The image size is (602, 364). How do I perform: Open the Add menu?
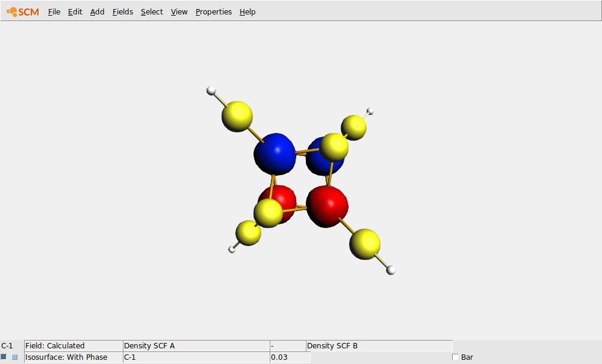coord(96,11)
